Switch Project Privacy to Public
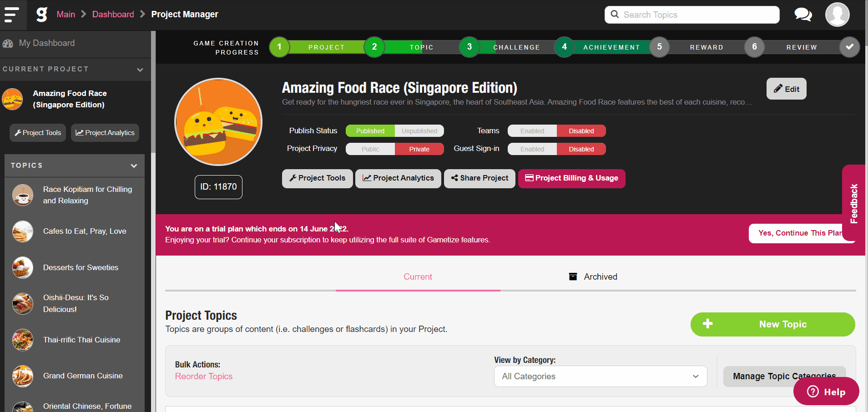The image size is (868, 412). (x=370, y=149)
